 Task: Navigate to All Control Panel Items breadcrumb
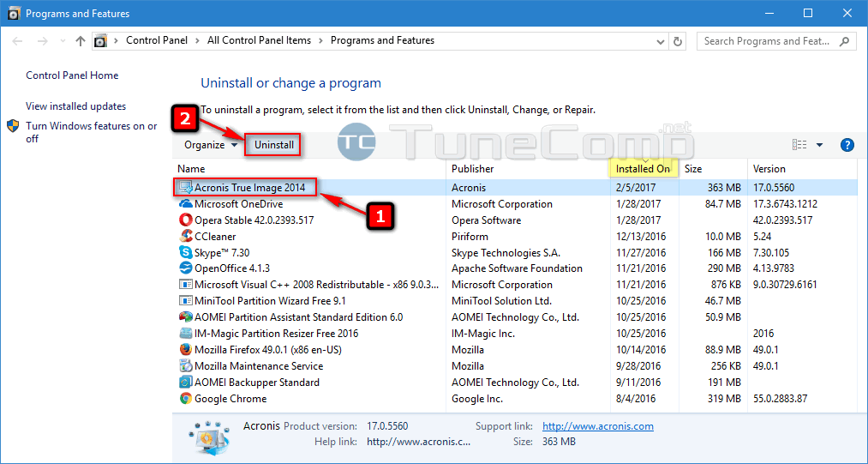coord(259,40)
